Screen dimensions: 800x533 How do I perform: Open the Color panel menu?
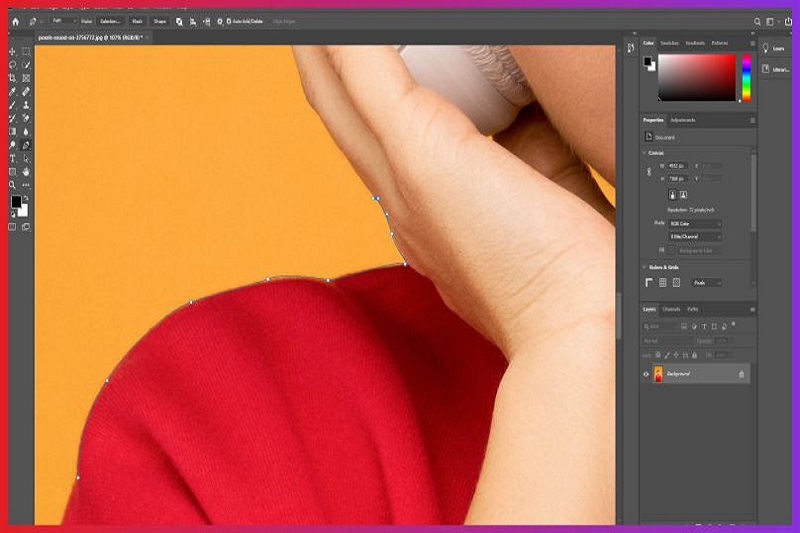(752, 44)
